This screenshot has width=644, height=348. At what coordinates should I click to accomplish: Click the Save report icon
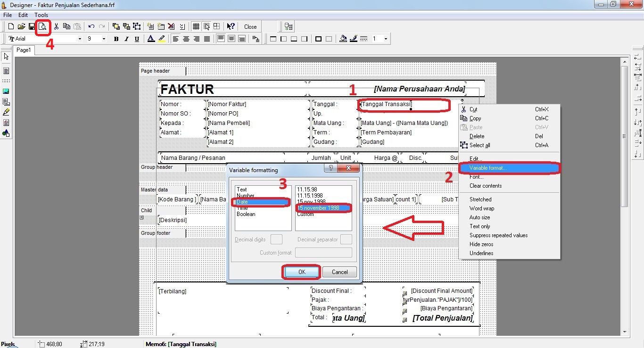pyautogui.click(x=32, y=26)
